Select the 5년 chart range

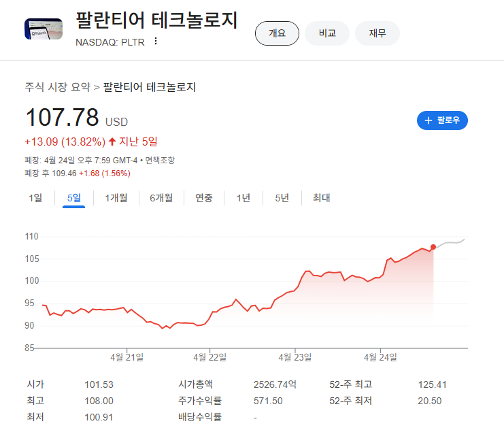click(x=282, y=198)
